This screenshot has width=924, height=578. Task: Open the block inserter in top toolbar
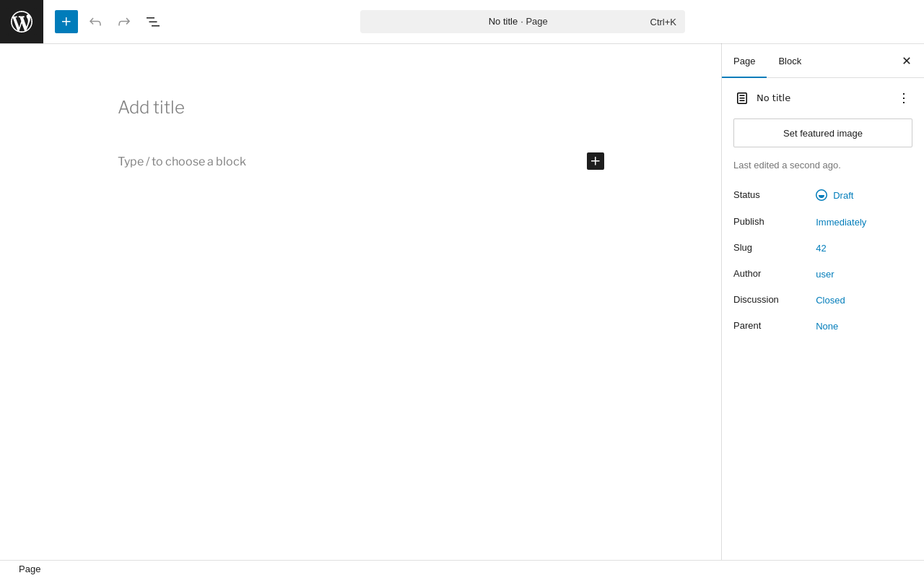click(66, 22)
